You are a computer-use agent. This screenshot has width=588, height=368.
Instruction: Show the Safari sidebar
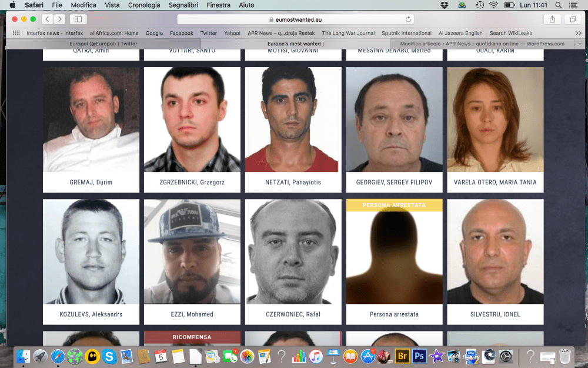[x=78, y=19]
